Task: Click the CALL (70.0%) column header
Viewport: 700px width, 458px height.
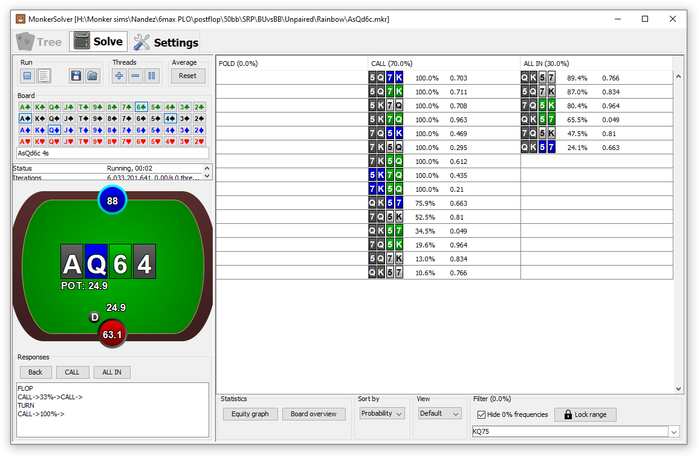Action: [x=445, y=63]
